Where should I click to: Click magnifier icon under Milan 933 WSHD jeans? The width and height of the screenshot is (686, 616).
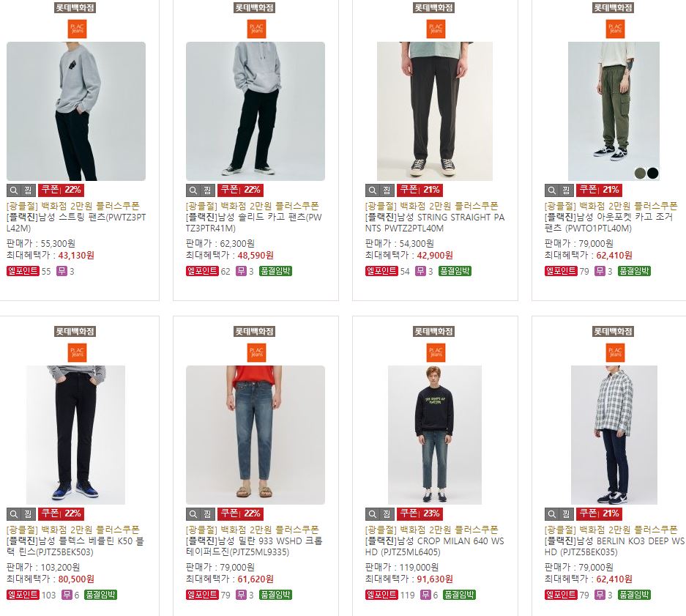[193, 513]
